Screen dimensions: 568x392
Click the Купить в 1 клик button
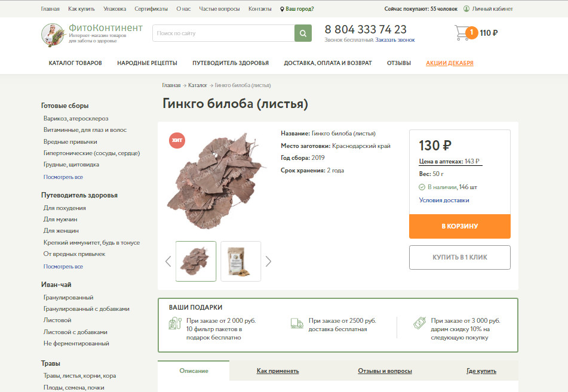tap(460, 257)
